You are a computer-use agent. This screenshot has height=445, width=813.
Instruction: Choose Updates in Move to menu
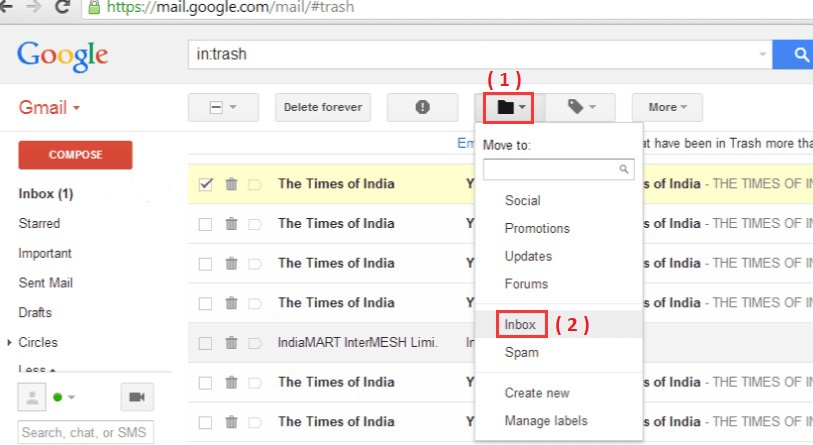tap(528, 256)
